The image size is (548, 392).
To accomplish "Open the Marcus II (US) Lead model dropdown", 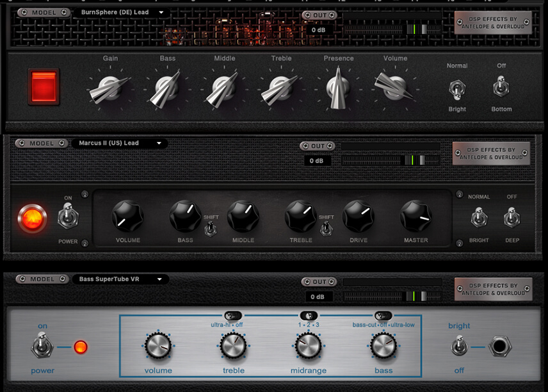I will [x=119, y=143].
